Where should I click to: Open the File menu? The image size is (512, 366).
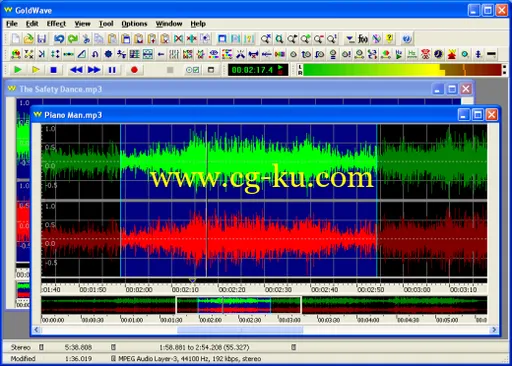click(12, 24)
